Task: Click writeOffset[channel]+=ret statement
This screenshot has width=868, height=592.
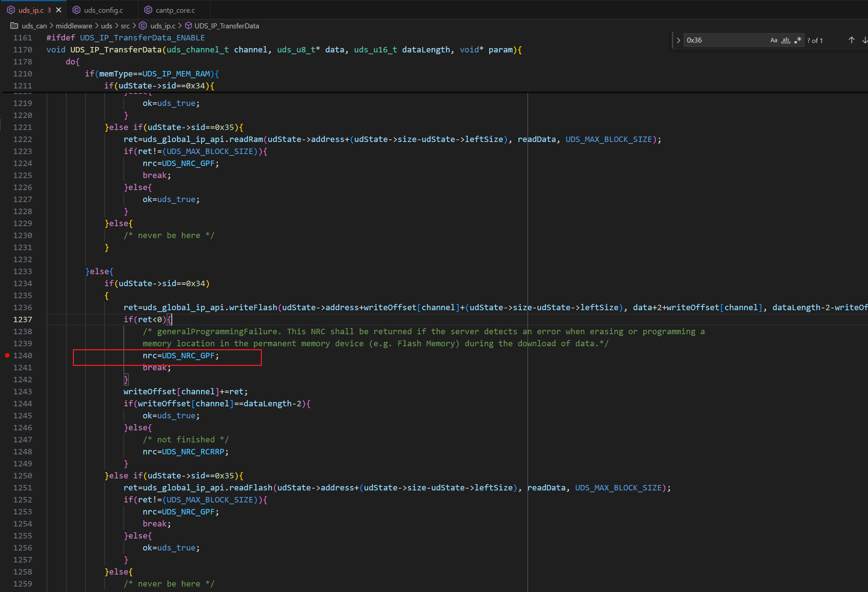Action: (x=186, y=391)
